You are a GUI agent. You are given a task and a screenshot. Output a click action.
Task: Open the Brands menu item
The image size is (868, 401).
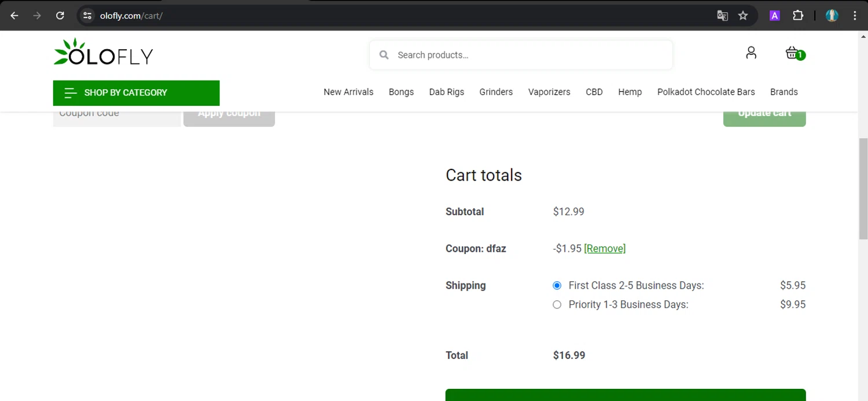tap(784, 92)
